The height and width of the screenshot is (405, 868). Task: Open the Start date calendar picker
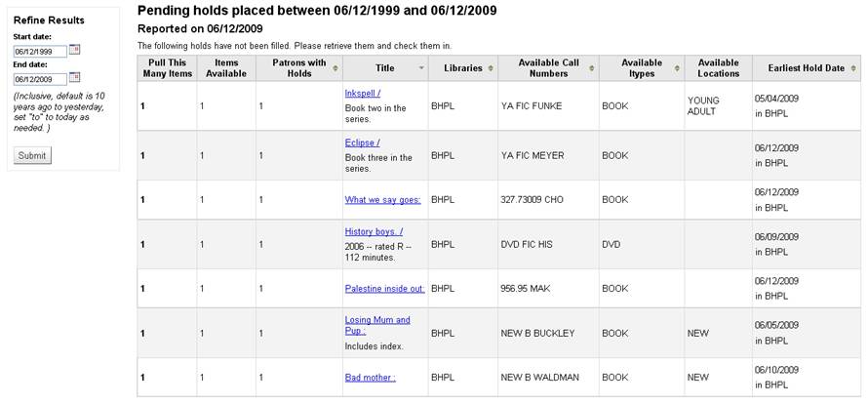coord(75,50)
